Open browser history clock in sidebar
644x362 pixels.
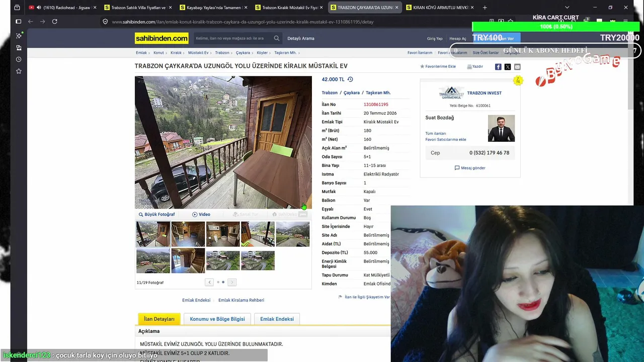[x=19, y=59]
